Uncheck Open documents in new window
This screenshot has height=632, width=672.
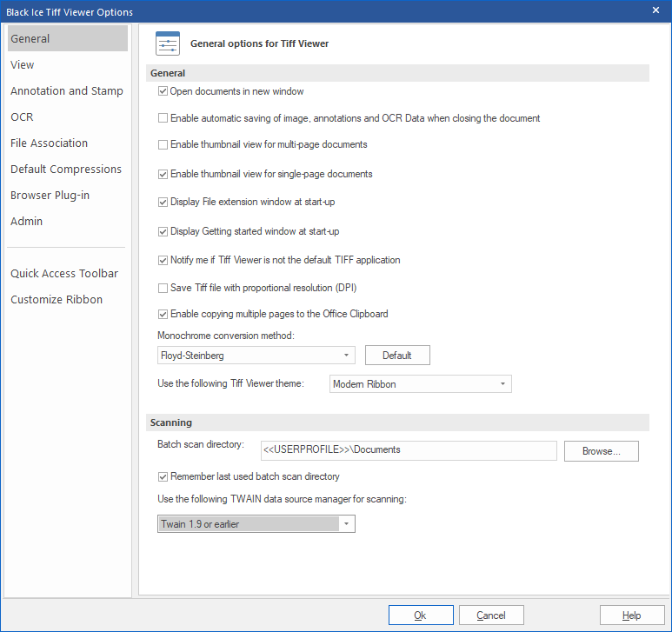pos(163,91)
